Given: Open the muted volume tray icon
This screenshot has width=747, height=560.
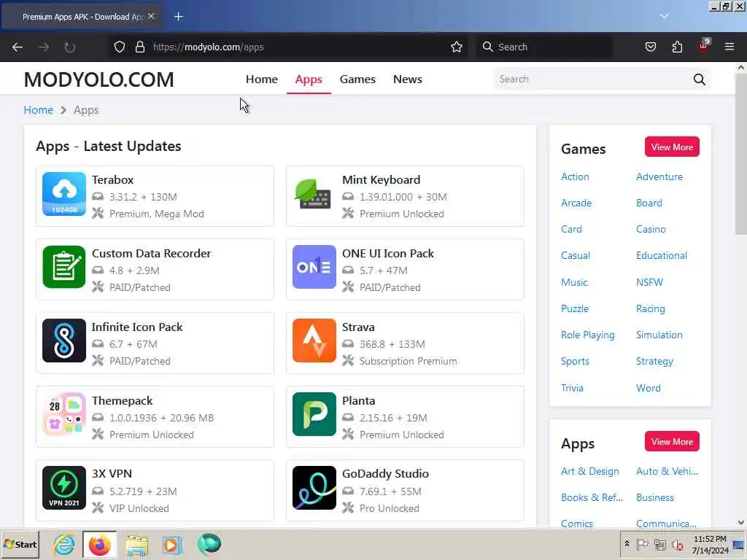Looking at the screenshot, I should point(677,544).
